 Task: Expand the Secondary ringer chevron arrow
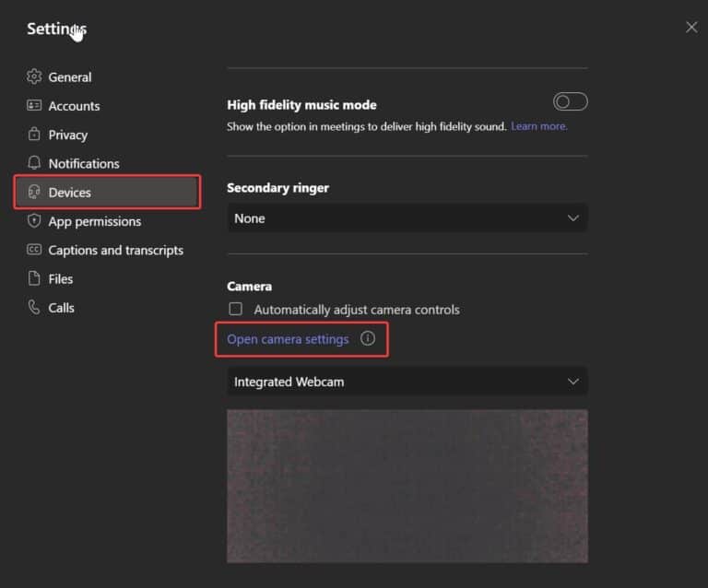573,218
